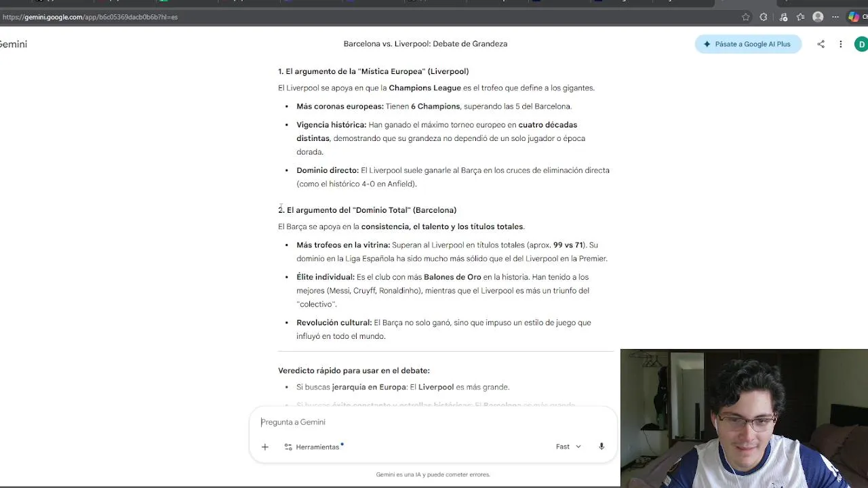Viewport: 868px width, 488px height.
Task: Open the conversation three-dot options menu
Action: [x=840, y=44]
